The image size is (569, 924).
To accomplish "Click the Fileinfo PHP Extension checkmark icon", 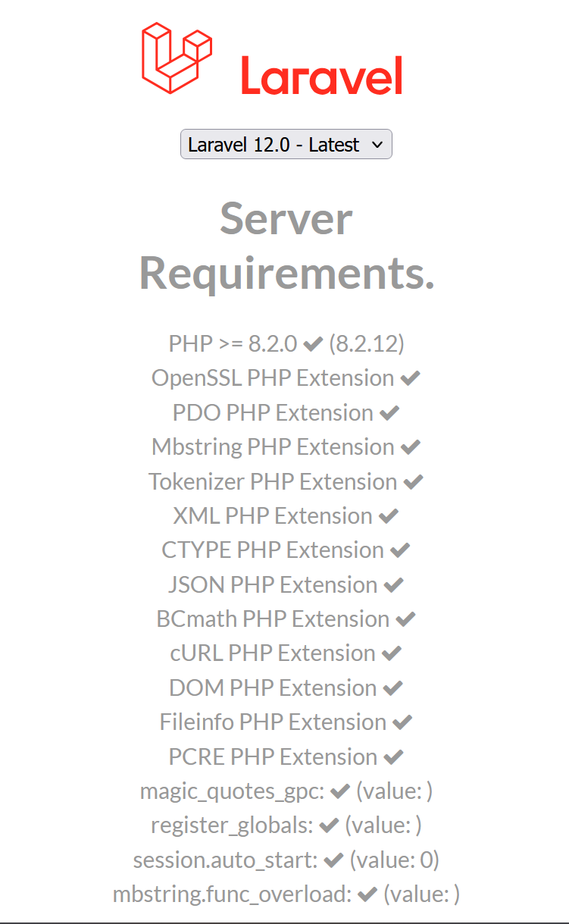I will [402, 722].
